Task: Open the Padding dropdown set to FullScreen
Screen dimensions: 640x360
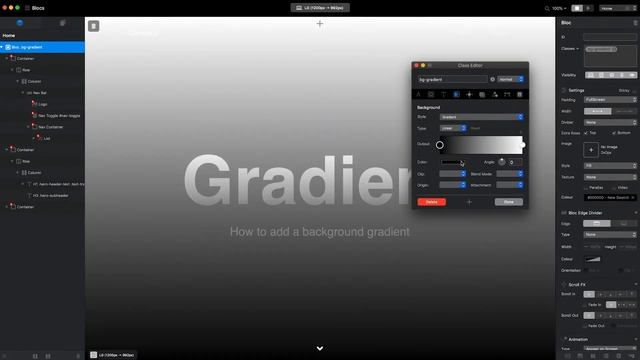Action: 610,100
